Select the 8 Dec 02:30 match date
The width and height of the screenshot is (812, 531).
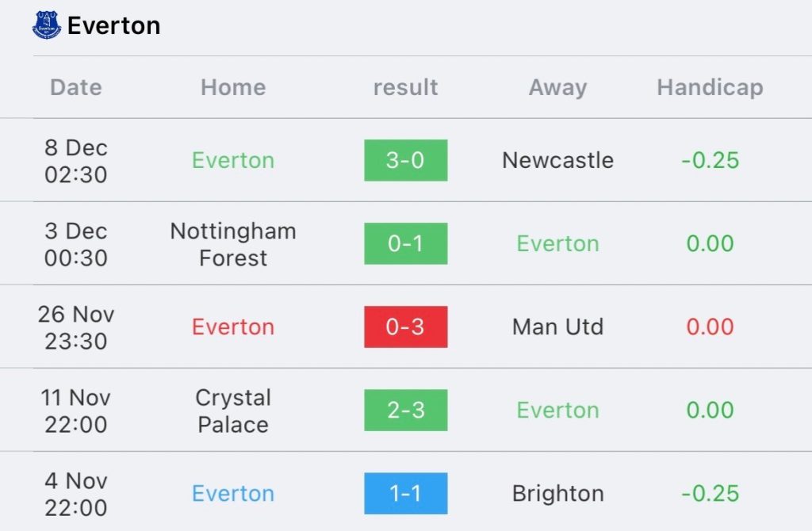pyautogui.click(x=76, y=161)
